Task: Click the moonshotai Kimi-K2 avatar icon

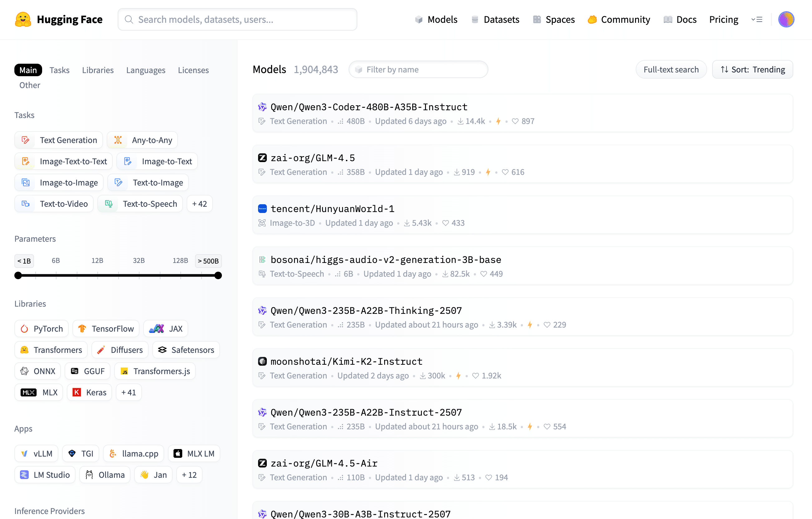Action: coord(262,361)
